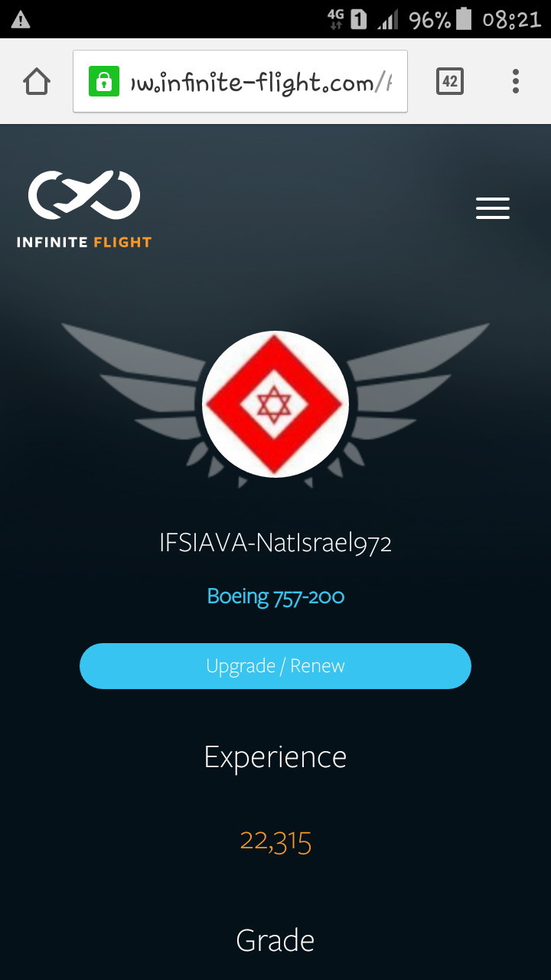Tap the battery icon in status bar
The image size is (551, 980).
point(464,19)
